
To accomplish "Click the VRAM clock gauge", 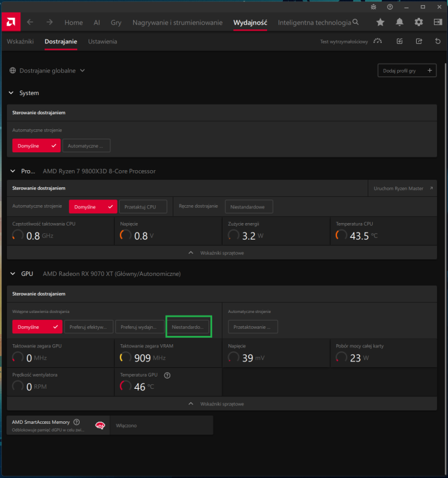I will coord(126,358).
